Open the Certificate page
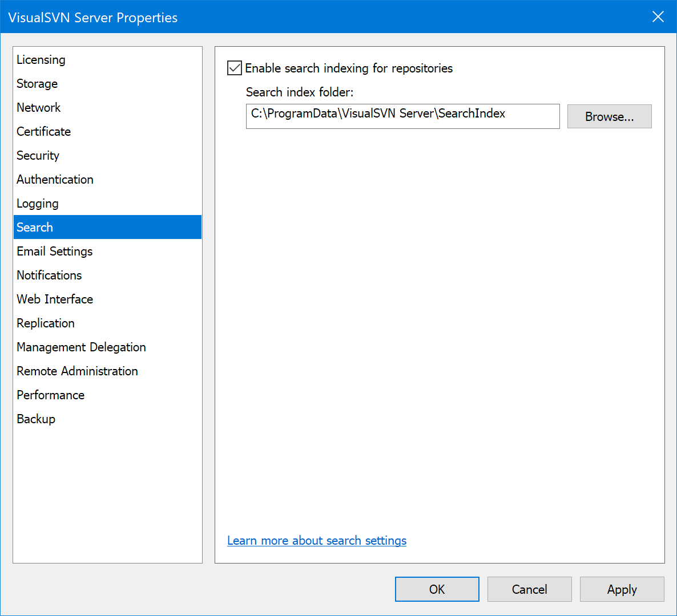This screenshot has width=677, height=616. [x=107, y=132]
